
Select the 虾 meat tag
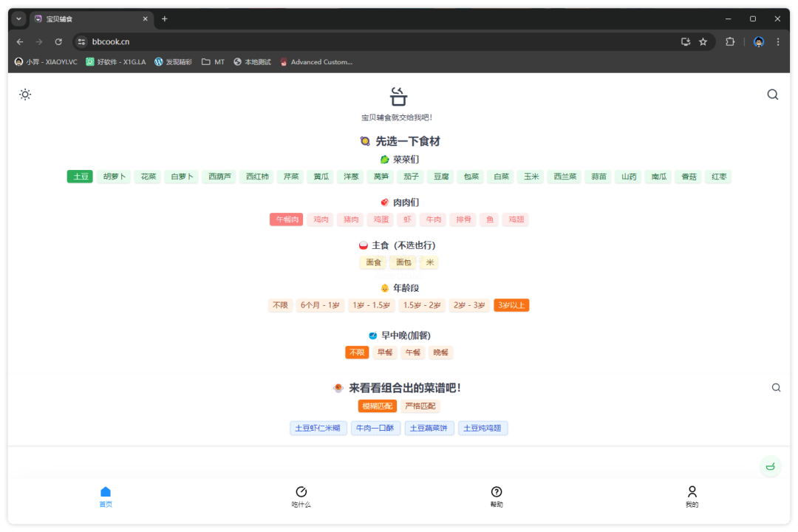point(407,219)
